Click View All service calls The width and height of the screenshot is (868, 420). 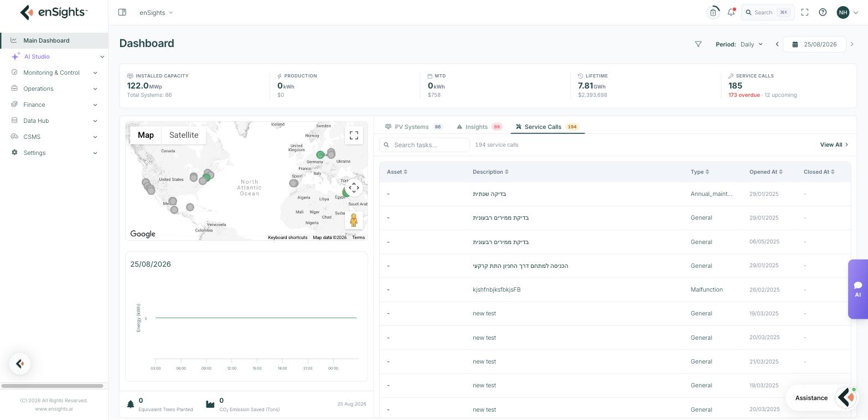click(x=834, y=145)
